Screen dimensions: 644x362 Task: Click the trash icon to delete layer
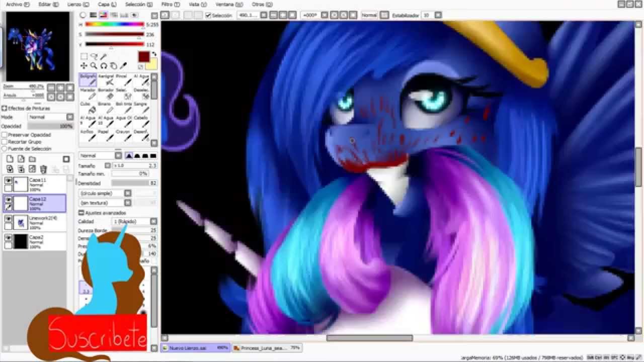click(x=43, y=169)
